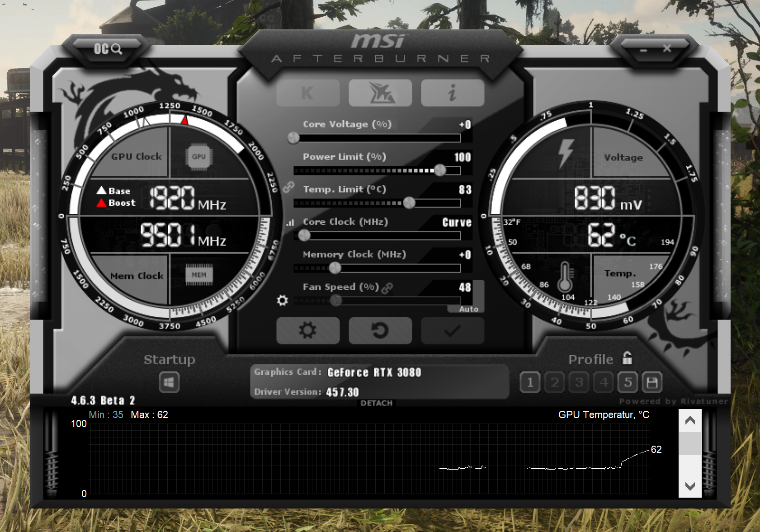The height and width of the screenshot is (532, 760).
Task: Click the Memory Clock +0 value
Action: pyautogui.click(x=465, y=255)
